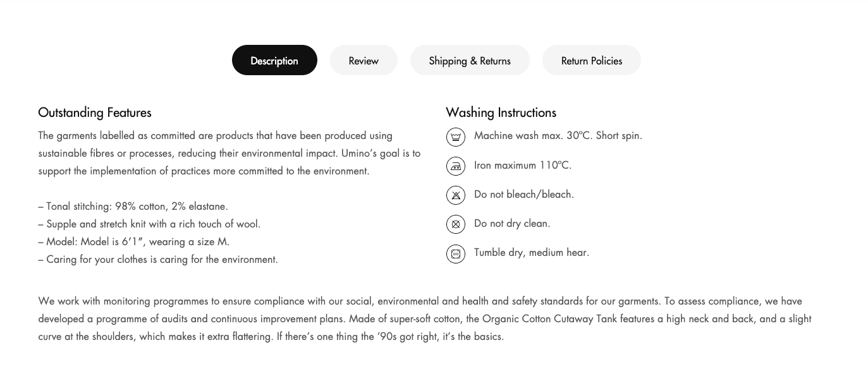Click the 'Caring for your clothes' line
Screen dimensions: 868x381
click(158, 260)
